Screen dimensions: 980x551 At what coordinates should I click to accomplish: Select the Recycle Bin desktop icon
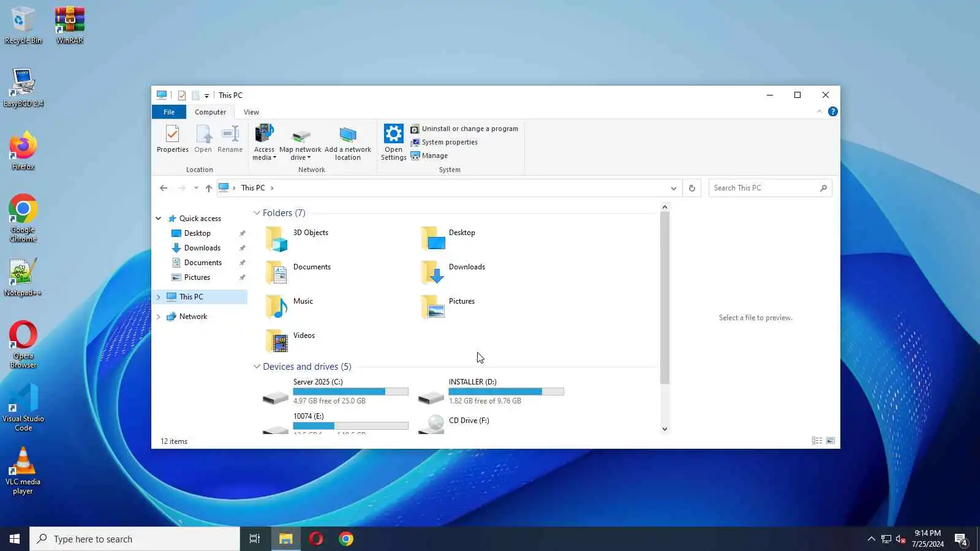[23, 26]
